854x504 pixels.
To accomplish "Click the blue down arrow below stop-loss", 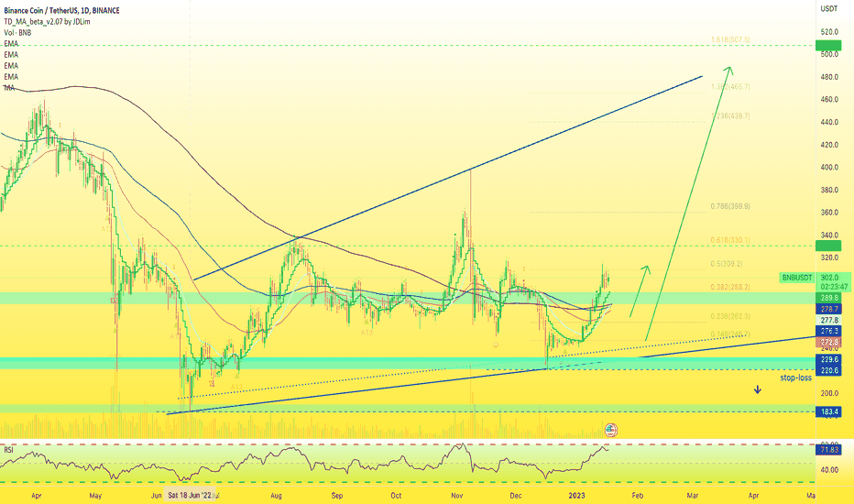I will click(757, 389).
